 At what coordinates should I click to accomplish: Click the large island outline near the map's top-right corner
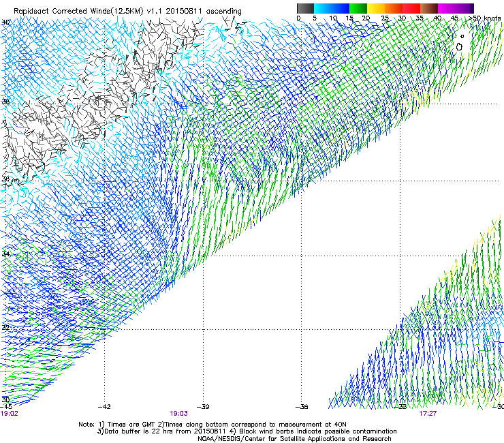click(459, 46)
